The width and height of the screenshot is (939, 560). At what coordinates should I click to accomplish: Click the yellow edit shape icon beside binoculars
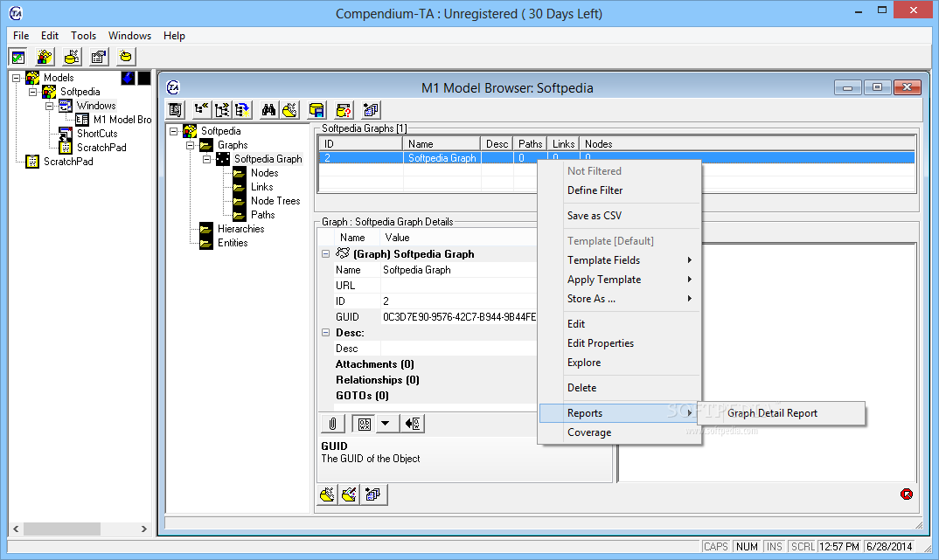click(290, 110)
